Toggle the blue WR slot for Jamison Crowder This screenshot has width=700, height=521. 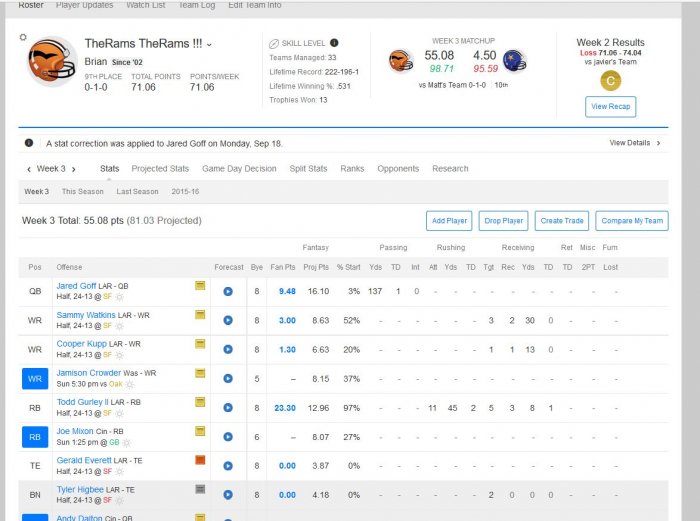pos(35,379)
